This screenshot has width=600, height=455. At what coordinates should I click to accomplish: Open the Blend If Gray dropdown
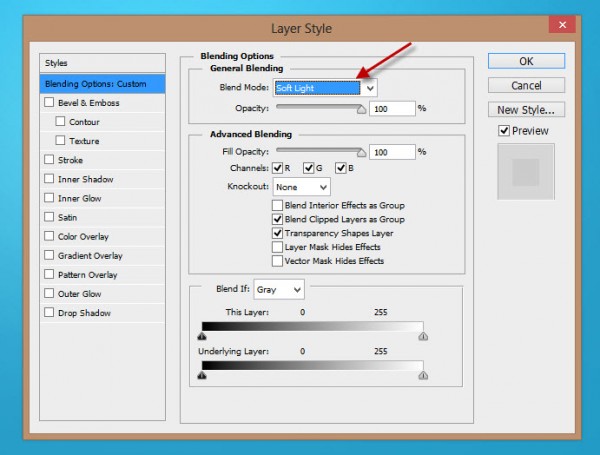point(296,289)
